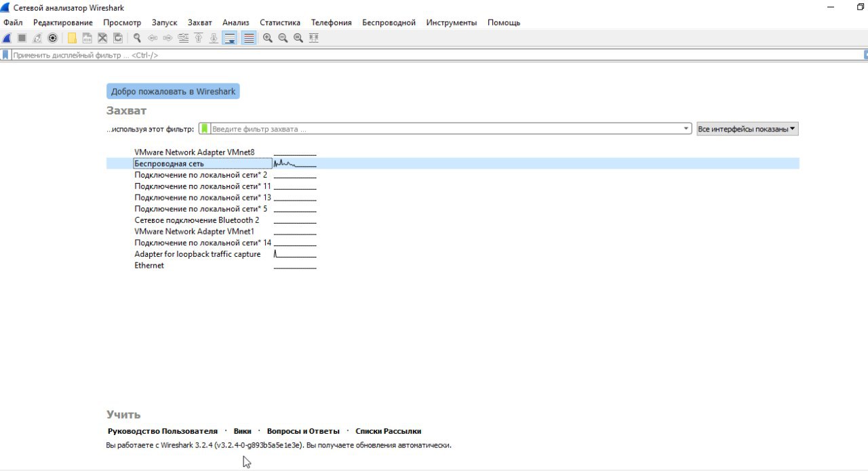
Task: Click the stop capture square icon
Action: coord(22,38)
